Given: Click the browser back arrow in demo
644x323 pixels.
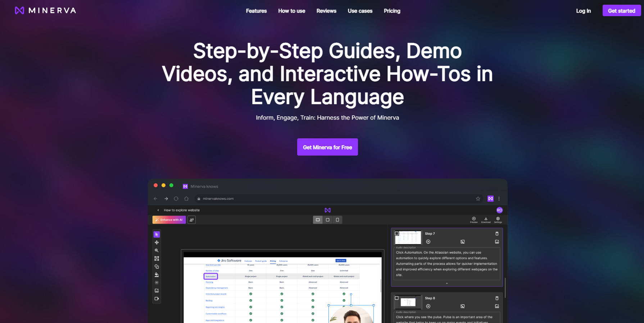Looking at the screenshot, I should [x=155, y=199].
